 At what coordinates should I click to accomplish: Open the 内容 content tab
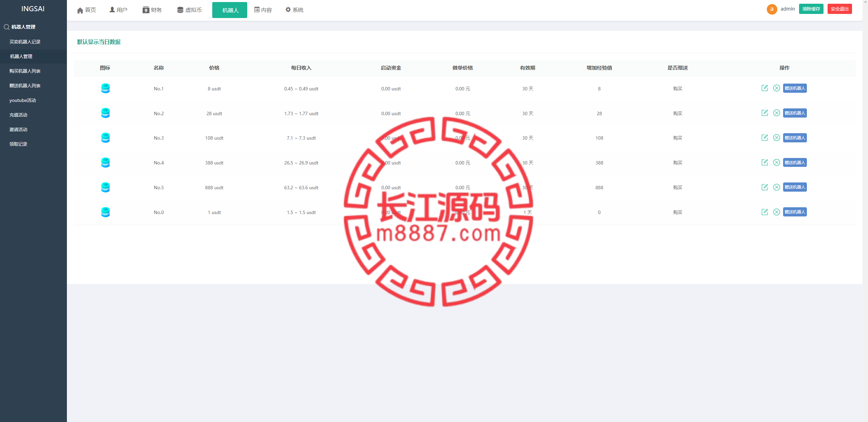coord(263,10)
